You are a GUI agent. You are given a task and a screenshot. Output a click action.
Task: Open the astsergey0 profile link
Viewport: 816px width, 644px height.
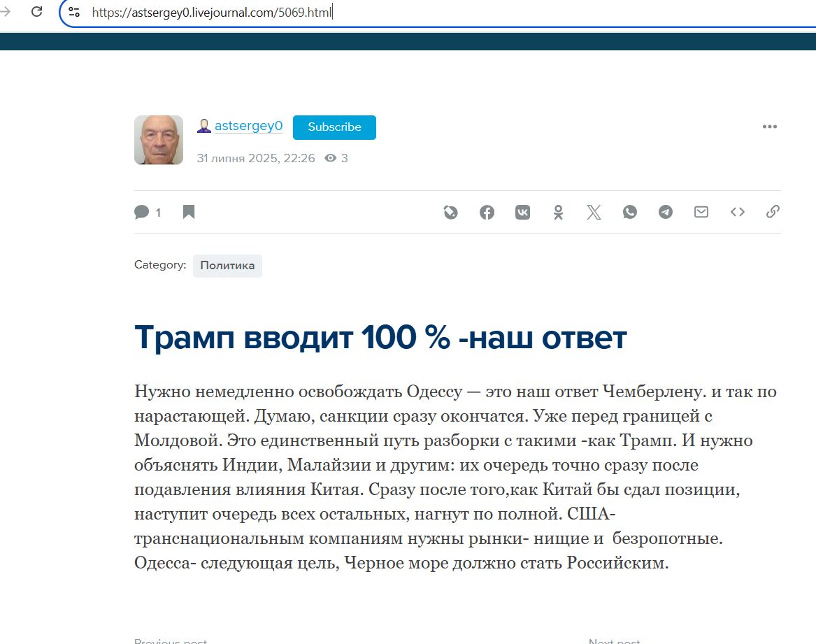248,127
